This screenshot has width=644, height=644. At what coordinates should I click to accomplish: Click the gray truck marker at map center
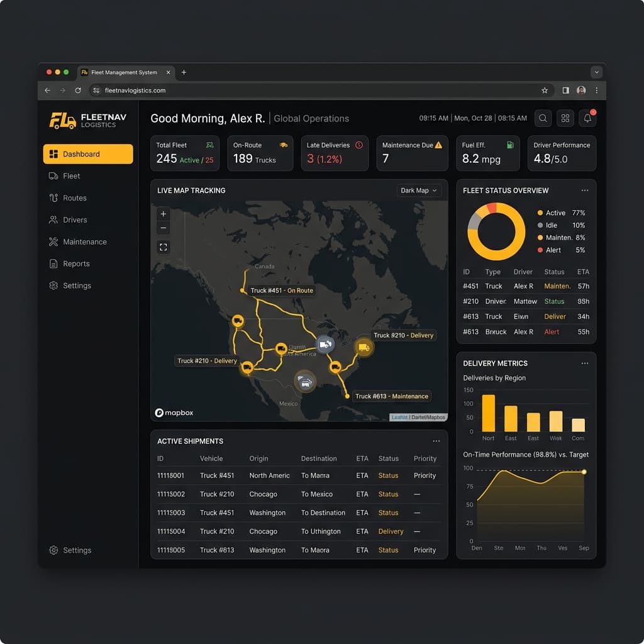coord(325,344)
